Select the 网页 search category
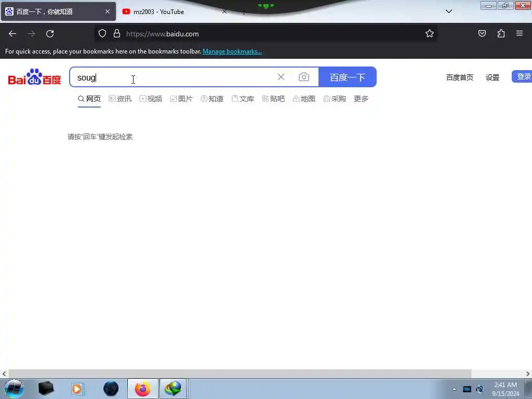 tap(89, 99)
